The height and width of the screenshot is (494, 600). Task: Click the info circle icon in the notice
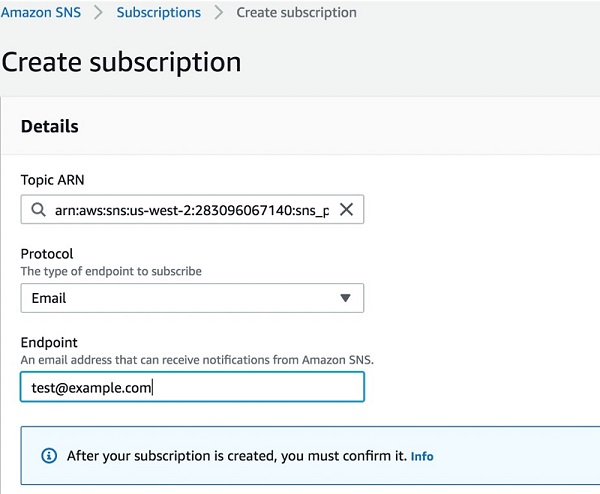tap(49, 456)
